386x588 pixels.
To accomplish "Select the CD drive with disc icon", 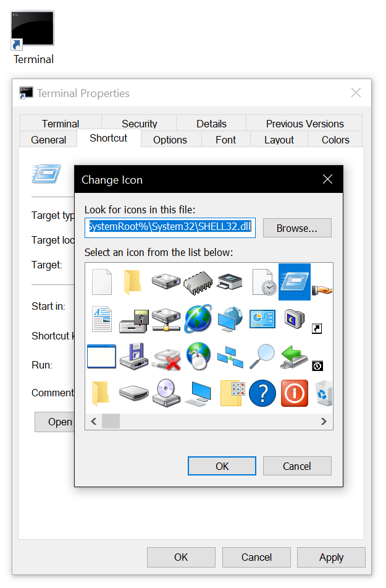I will [166, 393].
